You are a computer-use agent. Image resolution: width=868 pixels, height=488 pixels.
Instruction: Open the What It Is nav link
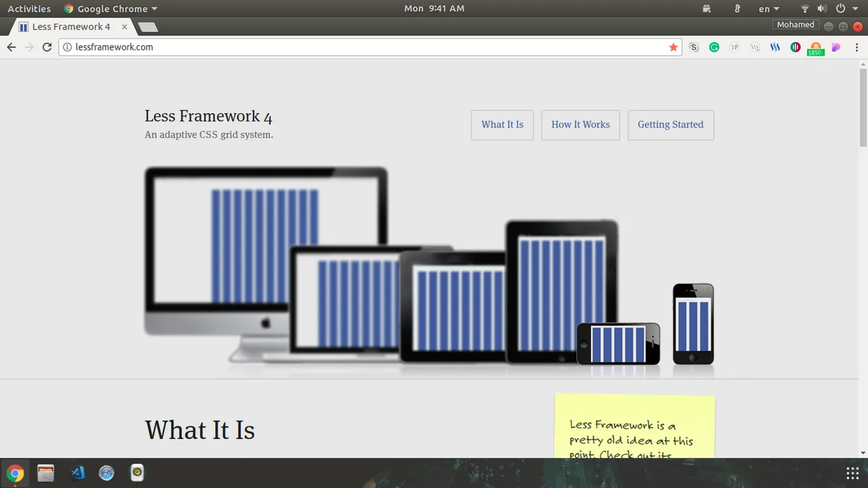point(502,125)
